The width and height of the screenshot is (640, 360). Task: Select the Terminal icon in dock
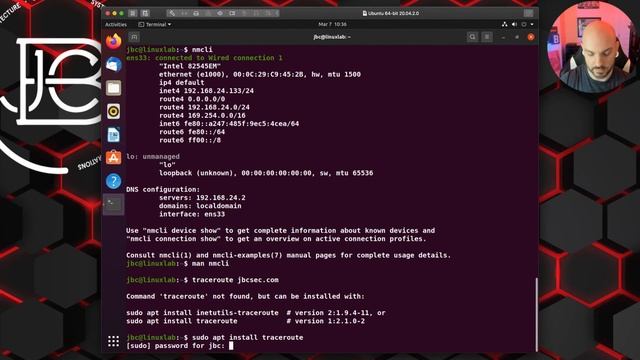tap(113, 204)
